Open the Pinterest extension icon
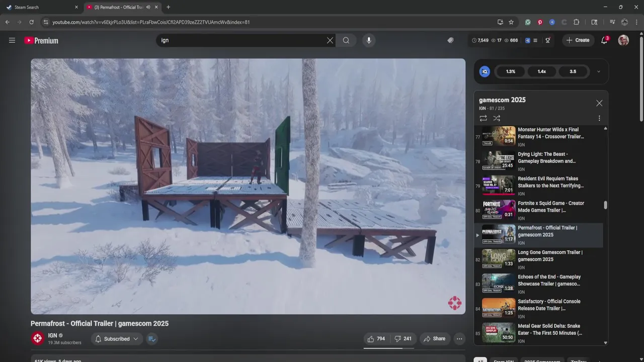 tap(540, 22)
